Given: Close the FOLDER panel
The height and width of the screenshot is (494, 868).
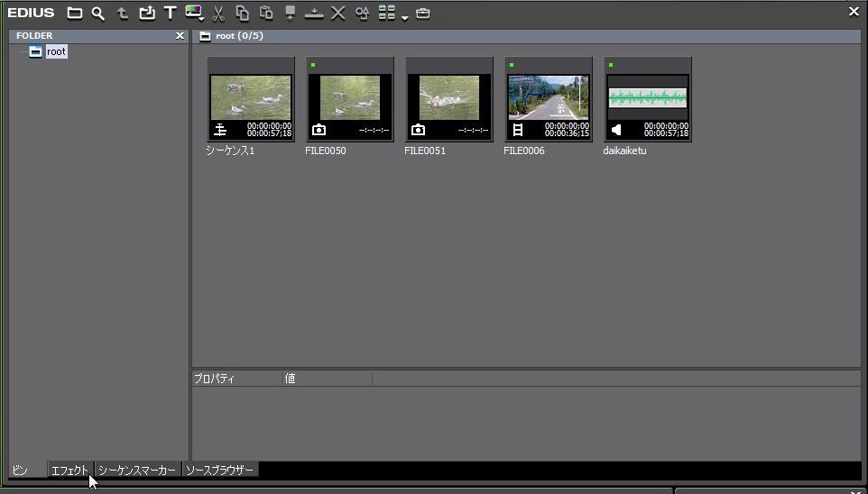Looking at the screenshot, I should pyautogui.click(x=180, y=36).
